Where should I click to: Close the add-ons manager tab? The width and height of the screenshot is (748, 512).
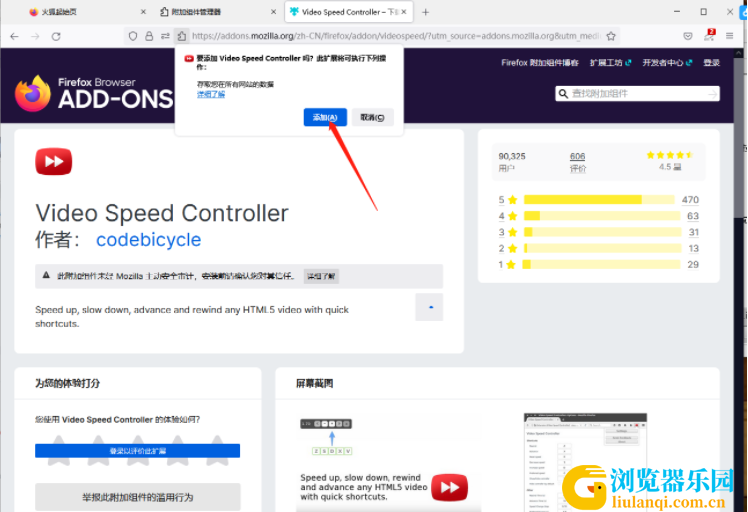[273, 12]
